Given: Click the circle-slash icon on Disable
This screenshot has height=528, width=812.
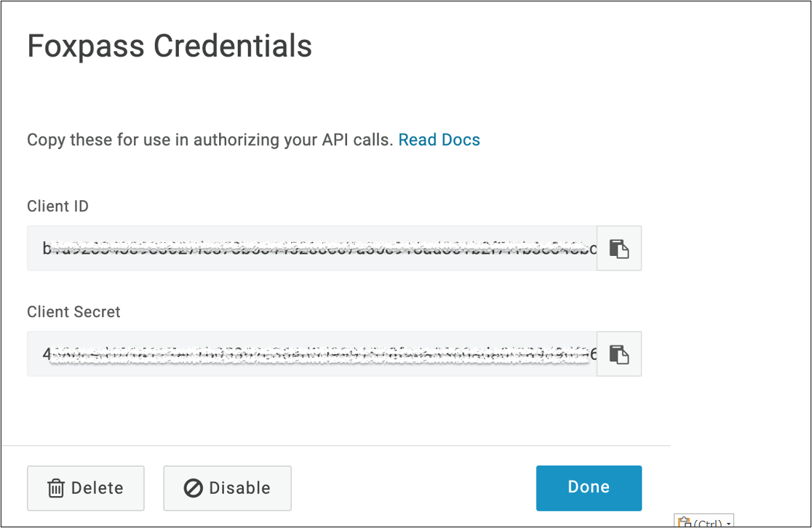Looking at the screenshot, I should 193,488.
